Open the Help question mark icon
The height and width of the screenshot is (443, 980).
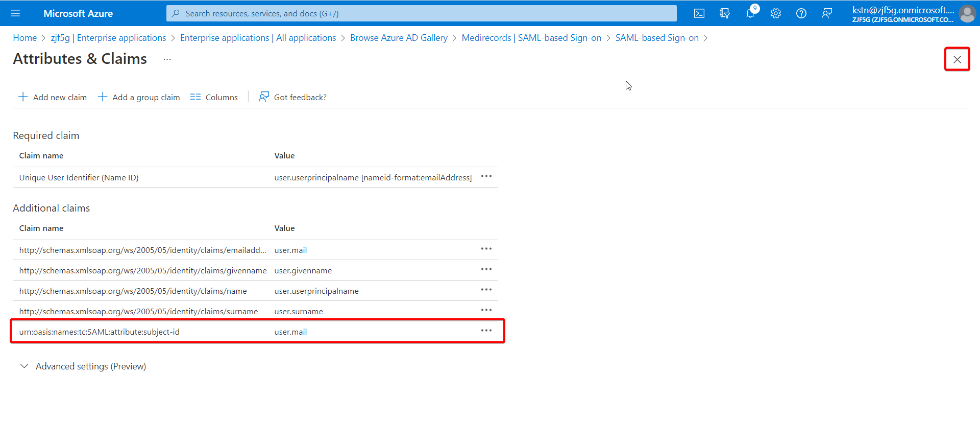coord(801,13)
